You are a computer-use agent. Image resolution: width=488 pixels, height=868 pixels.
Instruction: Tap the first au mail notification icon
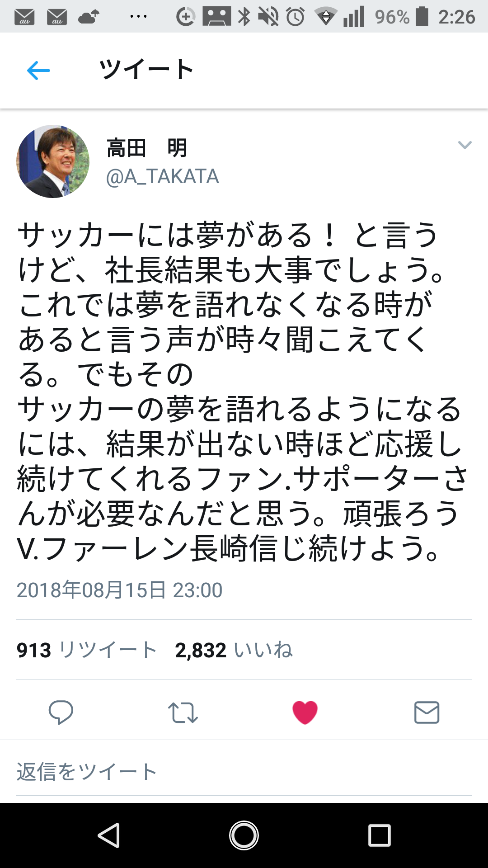(x=24, y=17)
